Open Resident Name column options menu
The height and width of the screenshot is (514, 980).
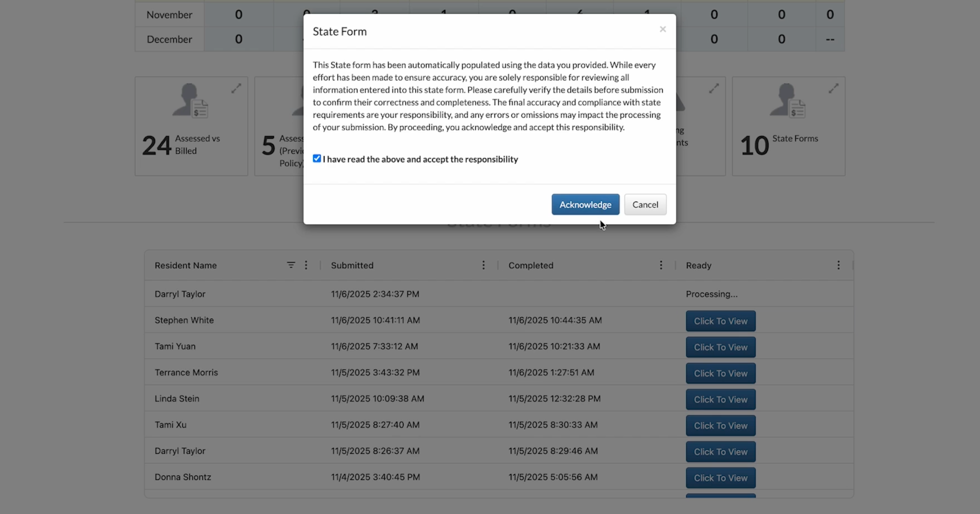306,265
